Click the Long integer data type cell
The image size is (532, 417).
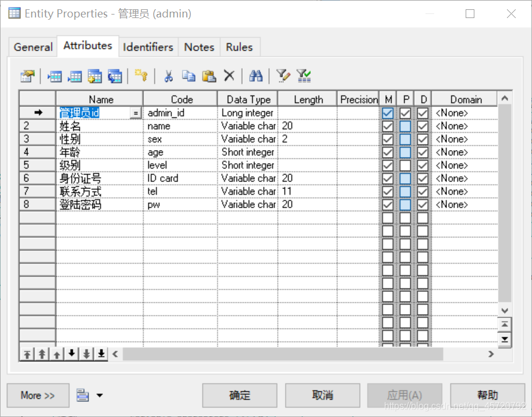[248, 113]
